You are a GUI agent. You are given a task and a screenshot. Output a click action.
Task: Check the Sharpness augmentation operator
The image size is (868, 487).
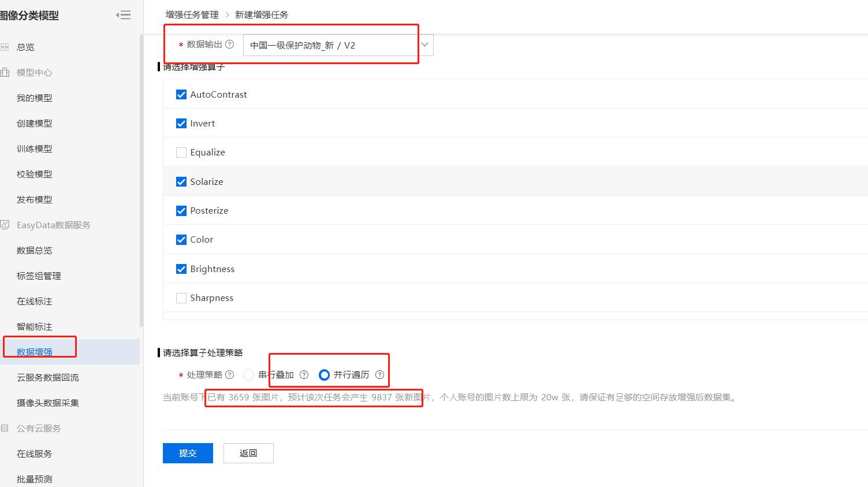(181, 298)
